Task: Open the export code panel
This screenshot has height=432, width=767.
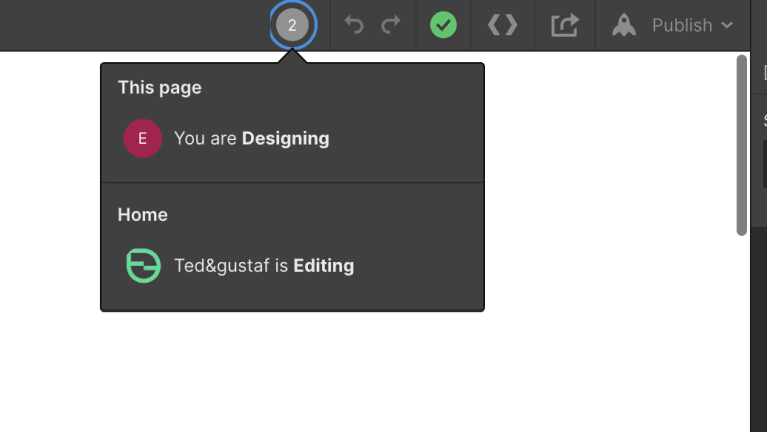Action: (x=502, y=25)
